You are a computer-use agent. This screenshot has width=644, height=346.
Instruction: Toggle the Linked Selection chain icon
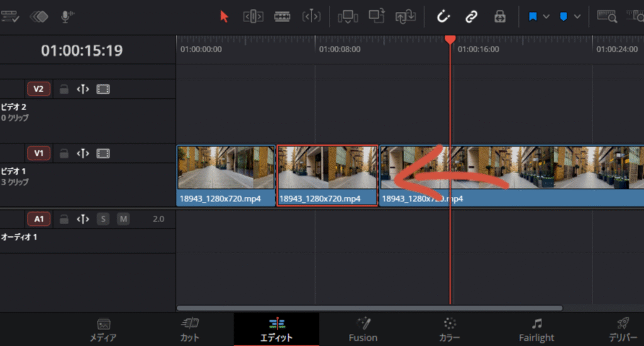[471, 17]
